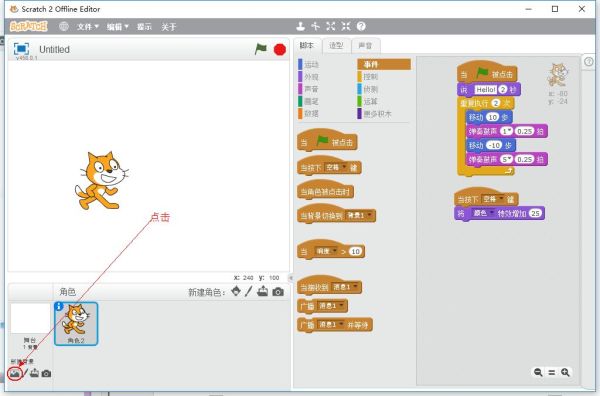Select the 声音 block category in palette
This screenshot has width=600, height=396.
click(309, 89)
